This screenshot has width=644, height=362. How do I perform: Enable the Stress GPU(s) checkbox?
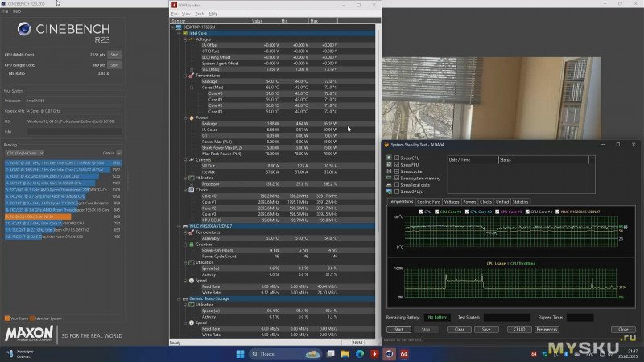[397, 191]
